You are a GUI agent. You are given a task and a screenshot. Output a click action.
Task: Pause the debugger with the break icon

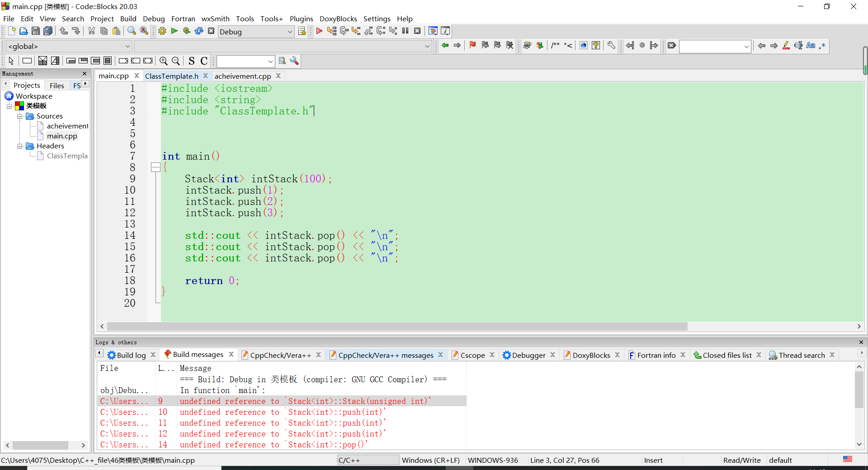click(x=406, y=31)
